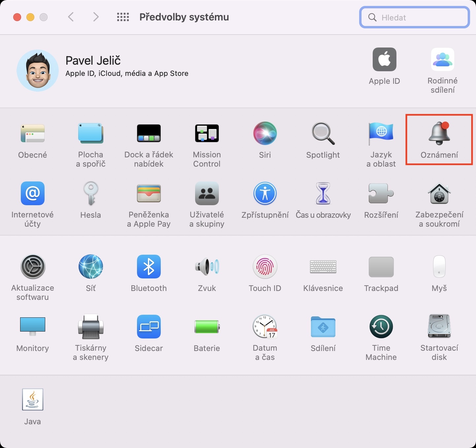Close the Předvolby systému window
The width and height of the screenshot is (476, 448).
tap(17, 17)
